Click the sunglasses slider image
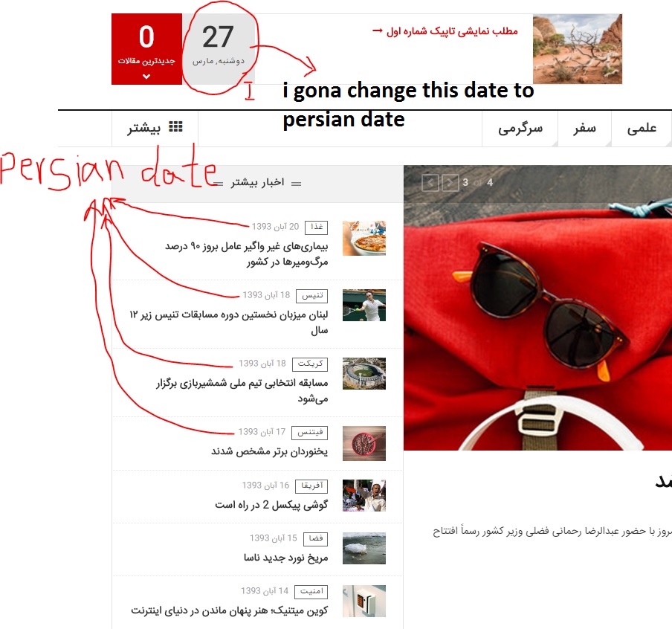672x629 pixels. click(538, 307)
